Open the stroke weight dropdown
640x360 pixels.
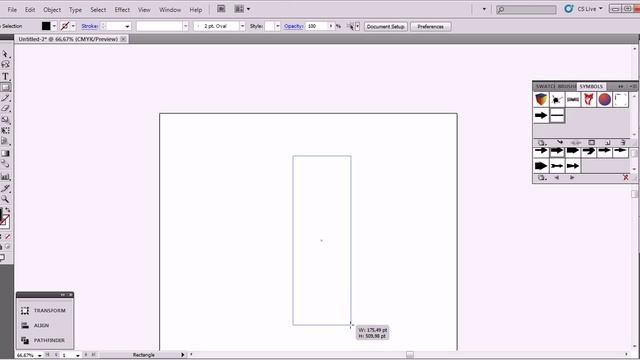pos(127,27)
